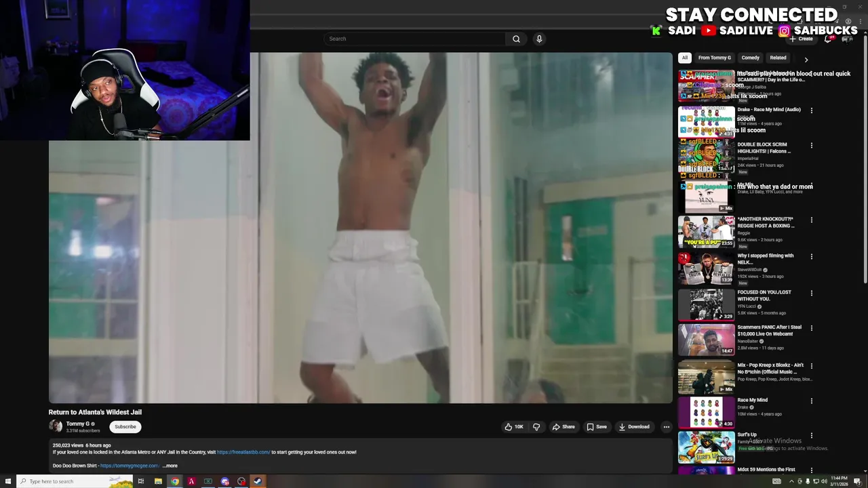Open the Windows notification center icon
868x488 pixels.
pos(858,481)
